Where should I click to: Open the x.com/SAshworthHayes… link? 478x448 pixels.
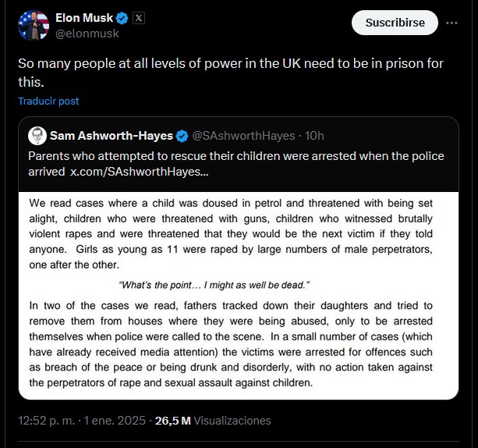coord(140,171)
